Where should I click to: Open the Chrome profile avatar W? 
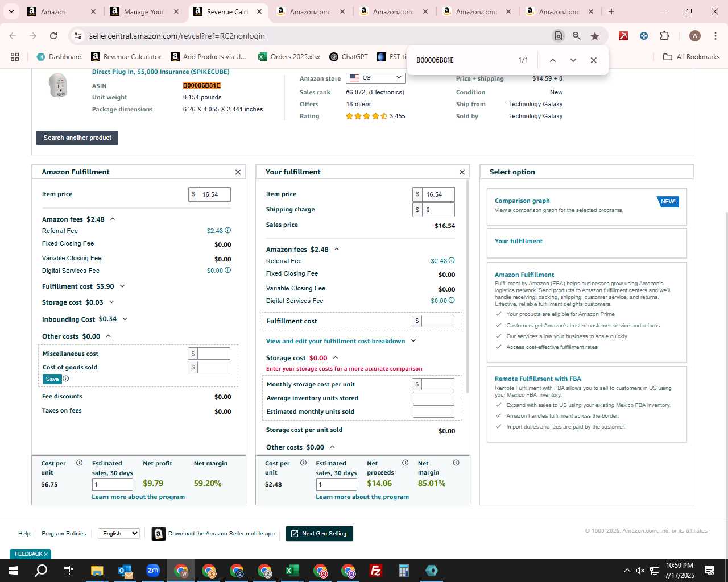(694, 36)
